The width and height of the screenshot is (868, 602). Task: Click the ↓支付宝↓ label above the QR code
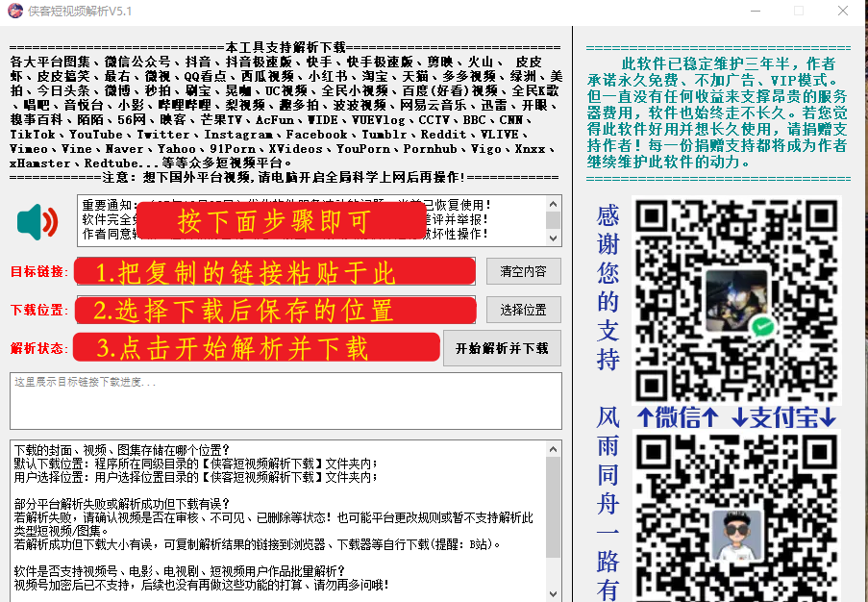pos(784,418)
